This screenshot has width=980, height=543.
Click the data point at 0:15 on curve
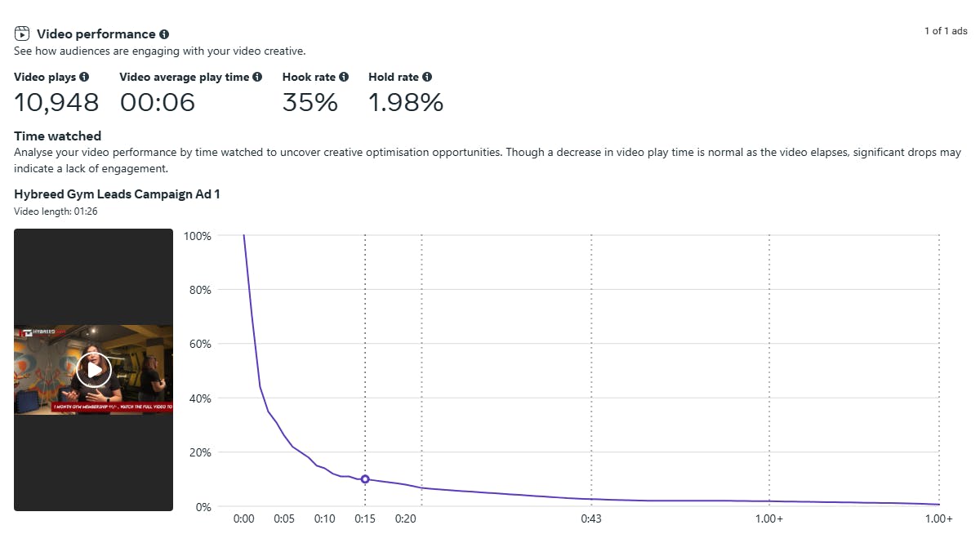(365, 479)
